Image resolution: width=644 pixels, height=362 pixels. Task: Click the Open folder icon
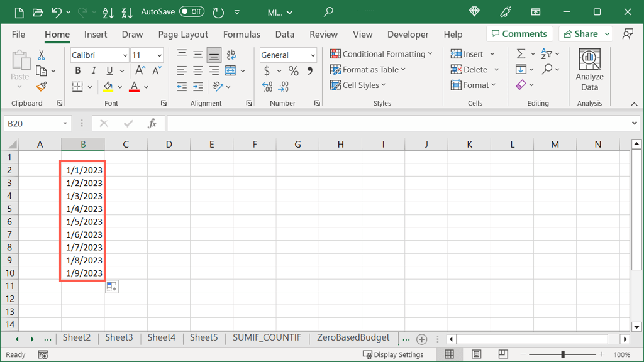click(37, 13)
